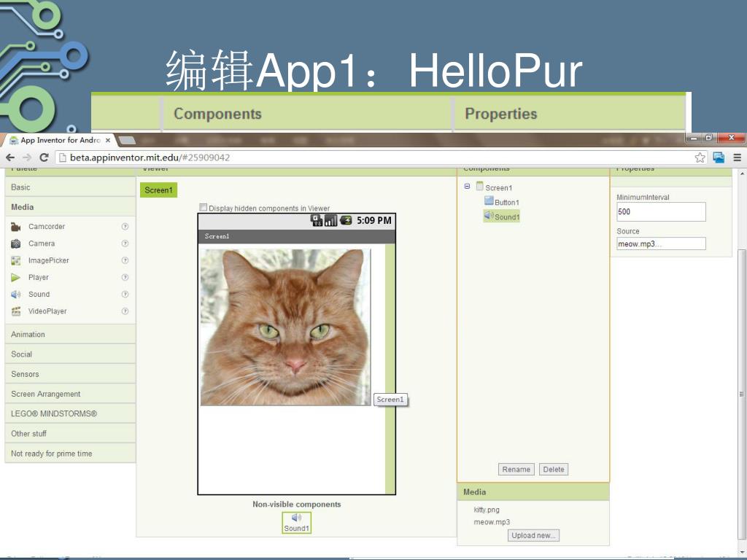Click the ImagePicker label in palette
Screen dimensions: 747x560
pos(49,260)
